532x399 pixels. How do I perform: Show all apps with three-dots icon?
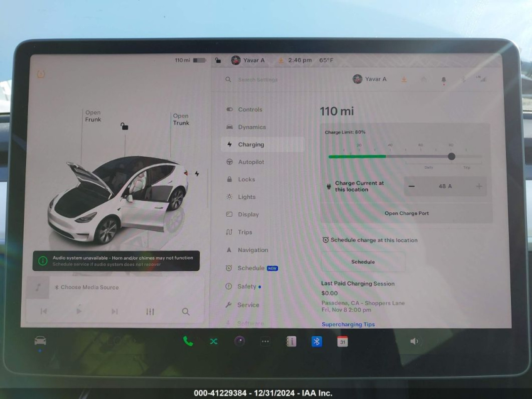pyautogui.click(x=265, y=342)
